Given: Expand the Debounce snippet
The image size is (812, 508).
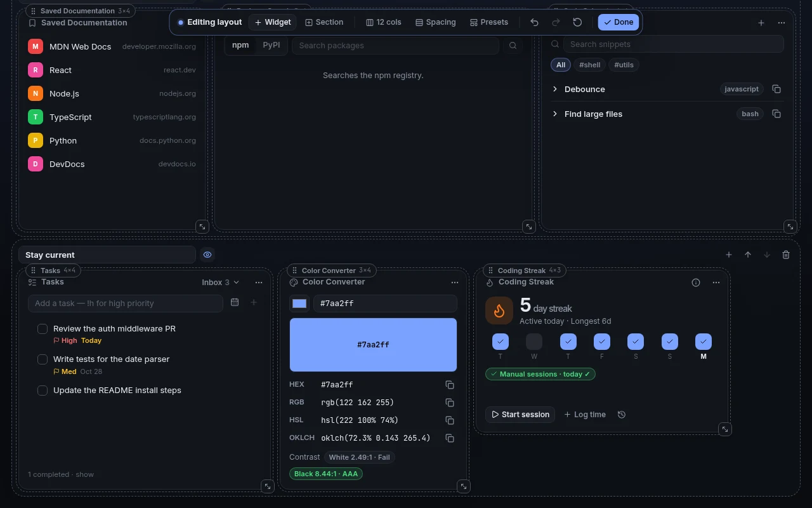Looking at the screenshot, I should [555, 89].
